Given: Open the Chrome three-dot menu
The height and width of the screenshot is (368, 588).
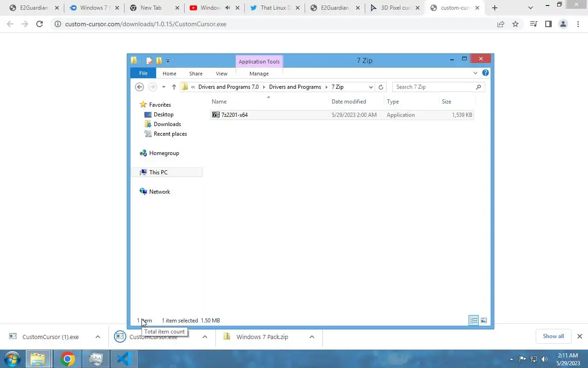Looking at the screenshot, I should pyautogui.click(x=578, y=24).
